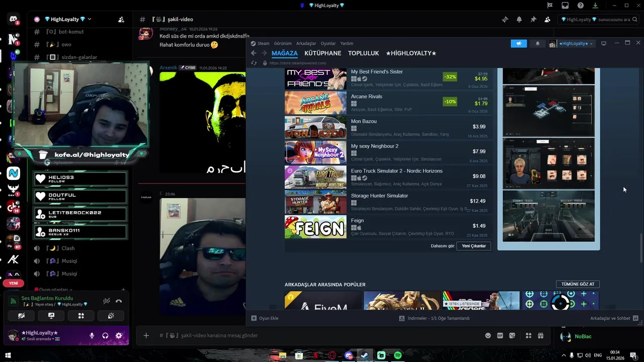Screen dimensions: 644x362
Task: Switch to KÜTÜPHANE tab in Steam
Action: click(x=323, y=53)
